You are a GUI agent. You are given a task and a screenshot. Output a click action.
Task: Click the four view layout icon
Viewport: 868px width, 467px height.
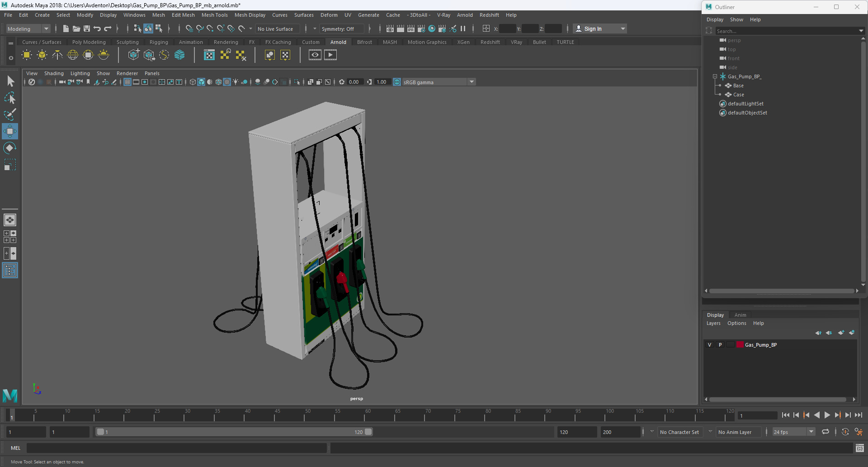tap(10, 237)
